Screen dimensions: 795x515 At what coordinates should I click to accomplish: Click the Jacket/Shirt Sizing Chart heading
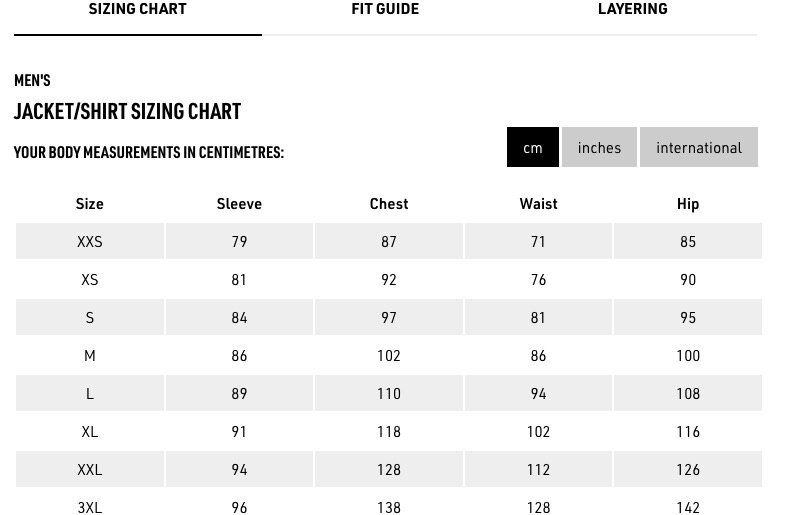(x=127, y=111)
